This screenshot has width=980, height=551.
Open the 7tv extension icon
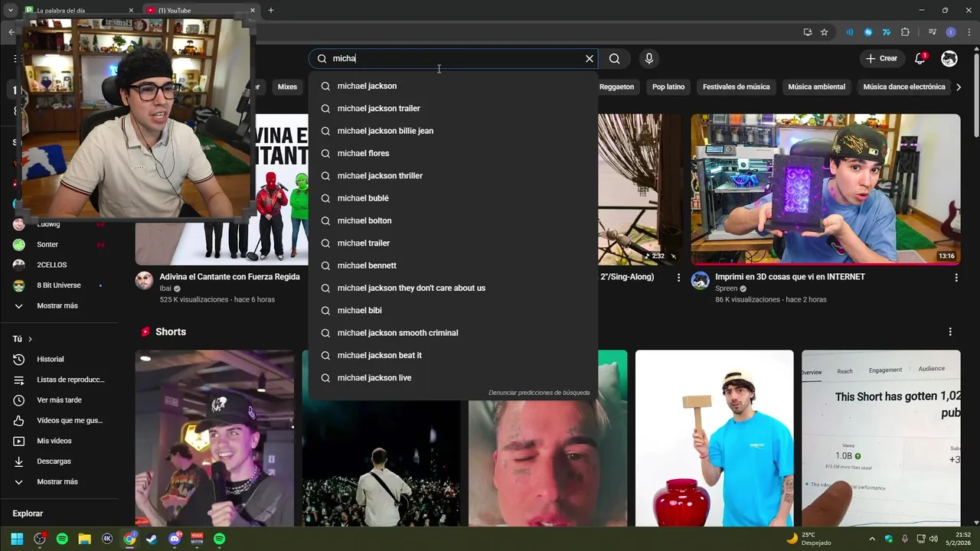tap(887, 32)
